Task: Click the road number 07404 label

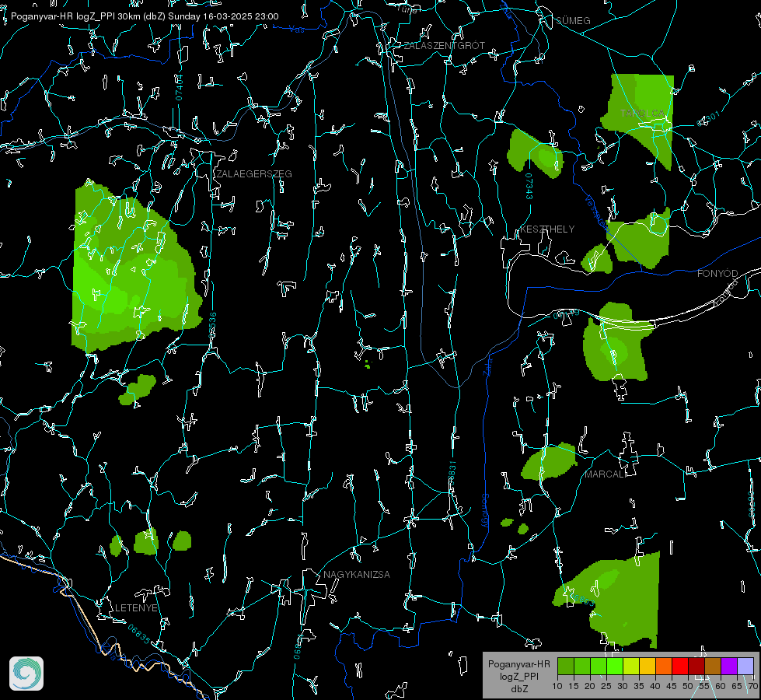Action: pos(179,88)
